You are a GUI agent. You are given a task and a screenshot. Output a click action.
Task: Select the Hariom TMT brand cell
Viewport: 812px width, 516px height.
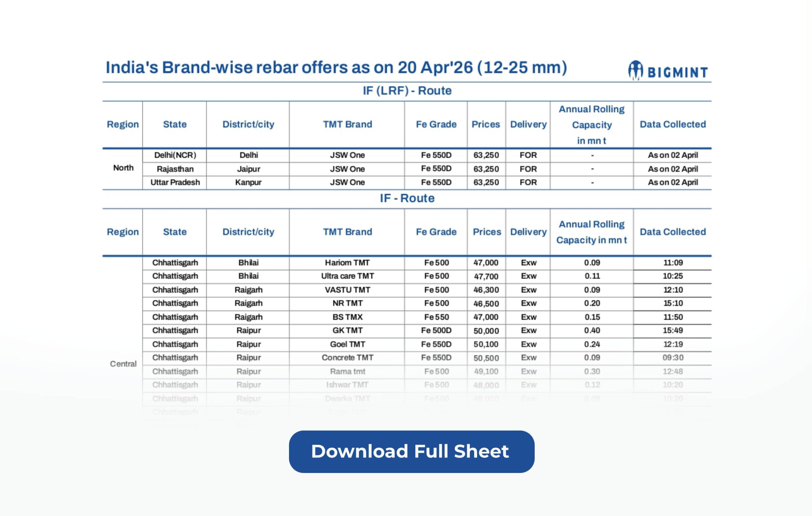pyautogui.click(x=347, y=262)
